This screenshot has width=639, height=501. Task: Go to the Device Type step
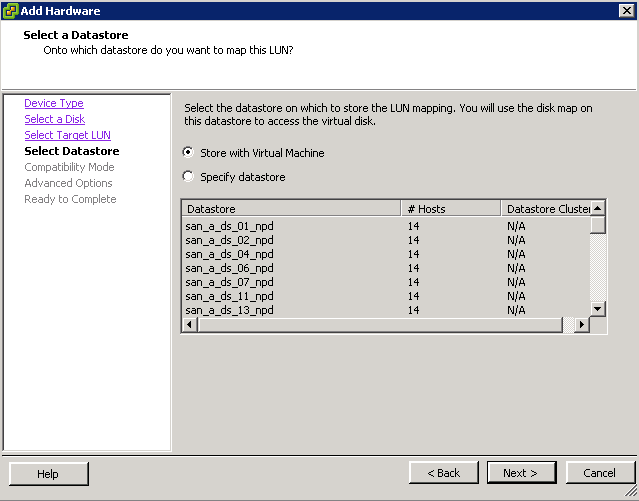coord(54,103)
